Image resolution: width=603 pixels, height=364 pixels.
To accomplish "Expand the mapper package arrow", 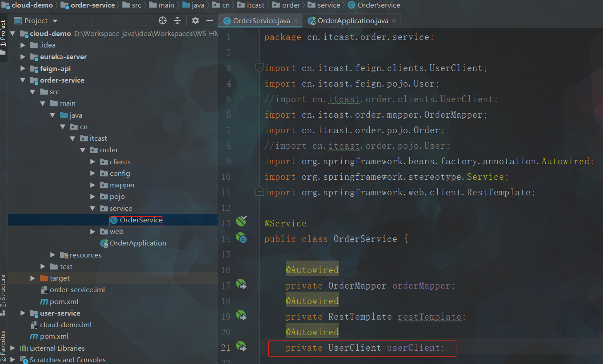I will 92,185.
